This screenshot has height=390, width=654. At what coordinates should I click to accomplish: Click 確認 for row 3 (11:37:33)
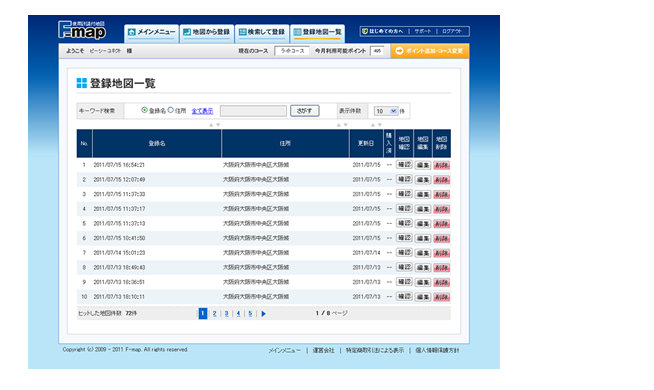point(404,194)
